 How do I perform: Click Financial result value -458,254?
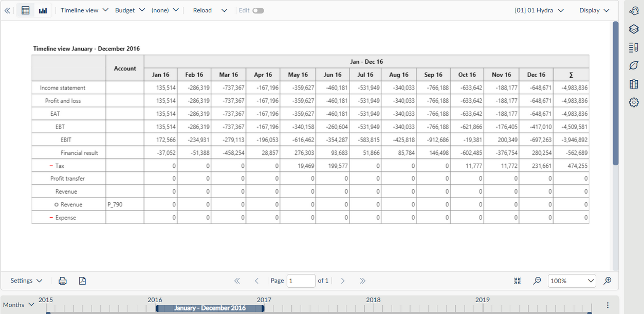click(x=233, y=153)
